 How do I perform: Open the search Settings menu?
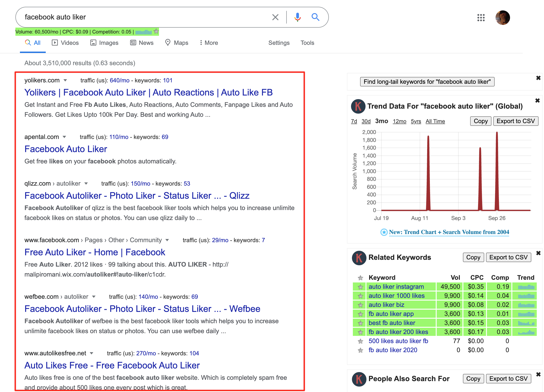tap(279, 43)
